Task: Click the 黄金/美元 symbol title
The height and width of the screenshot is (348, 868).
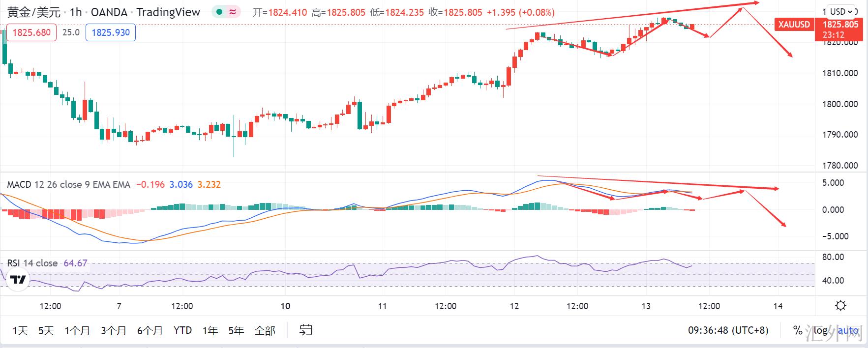Action: (34, 12)
